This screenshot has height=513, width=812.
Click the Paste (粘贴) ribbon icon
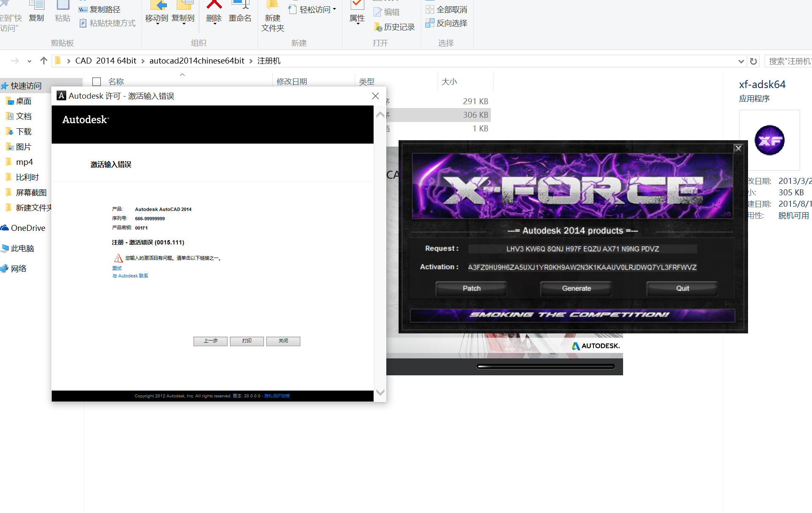63,11
